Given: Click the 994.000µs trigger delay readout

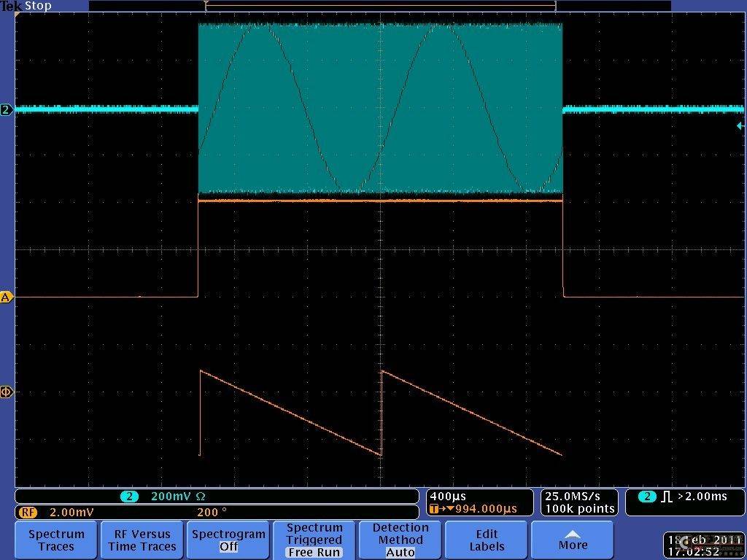Looking at the screenshot, I should (x=486, y=509).
